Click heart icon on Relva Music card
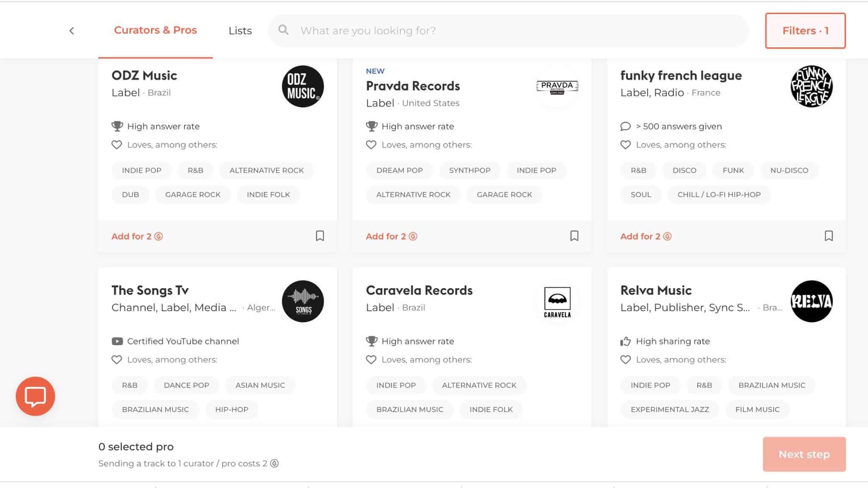Screen dimensions: 868x488 (x=625, y=360)
